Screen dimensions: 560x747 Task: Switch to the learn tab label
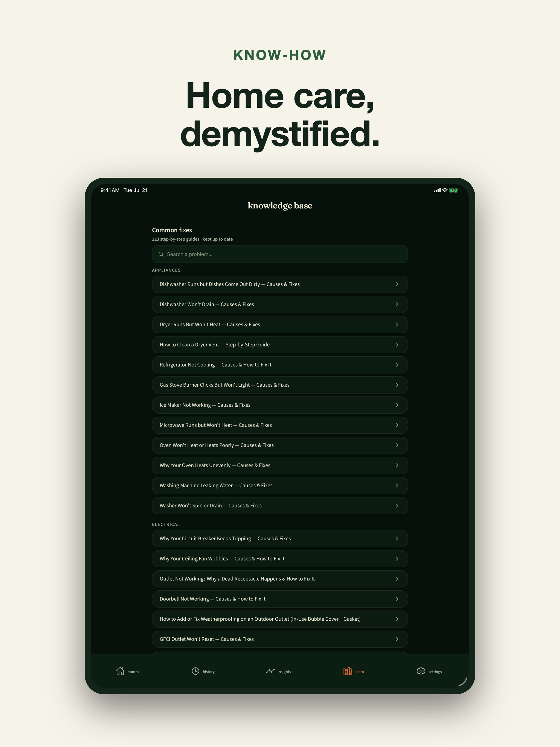359,672
